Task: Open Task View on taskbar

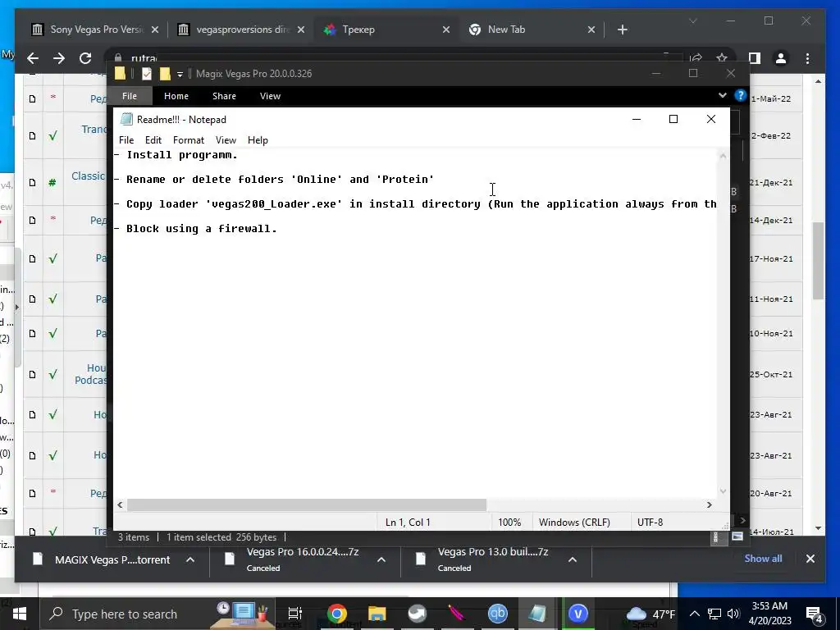Action: (295, 614)
